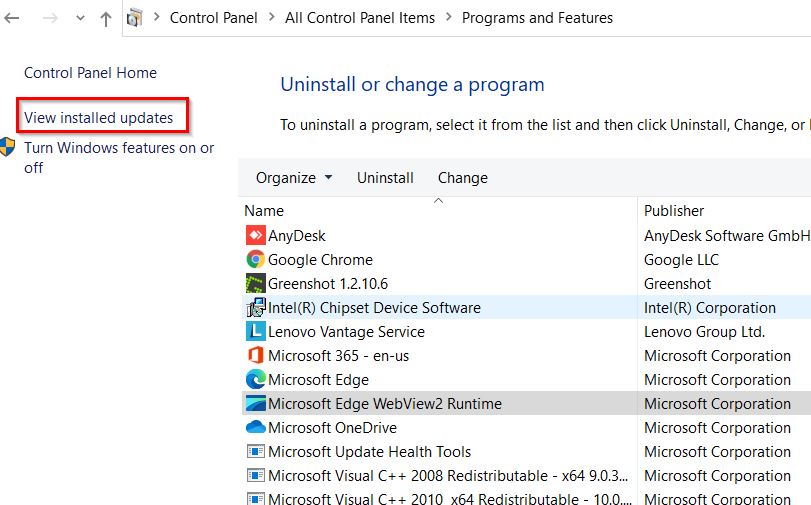Image resolution: width=811 pixels, height=505 pixels.
Task: Navigate to Control Panel breadcrumb
Action: click(x=214, y=18)
